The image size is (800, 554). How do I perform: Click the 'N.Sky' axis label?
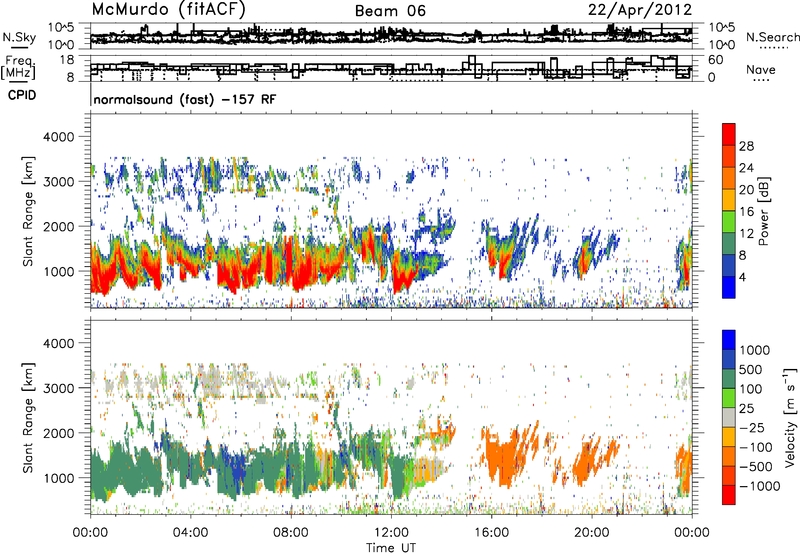[19, 38]
